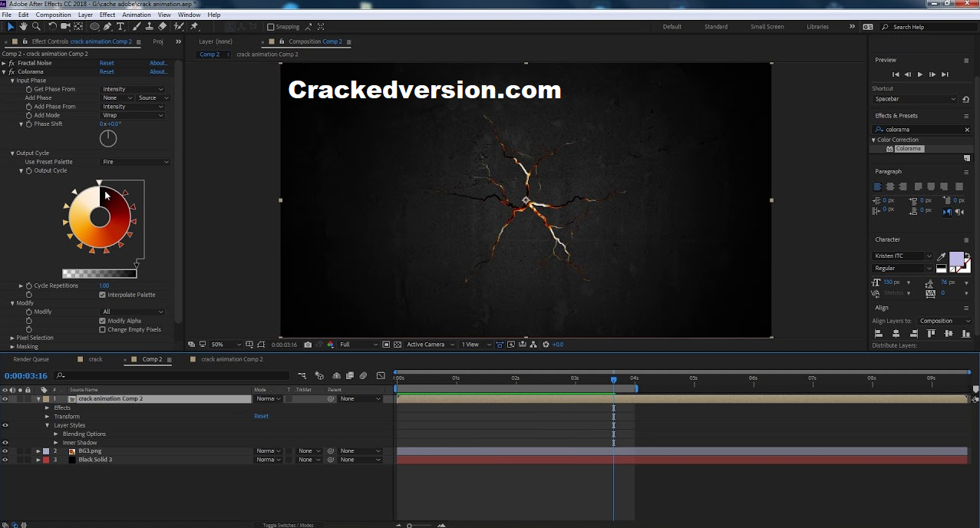980x528 pixels.
Task: Hide the crack animation Comp 2 layer
Action: pos(5,399)
